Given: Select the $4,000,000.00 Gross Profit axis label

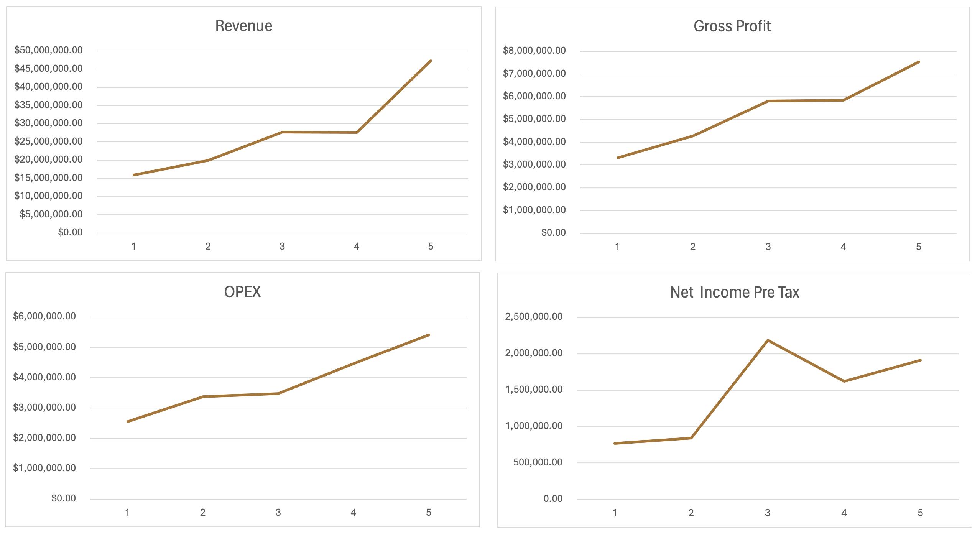Looking at the screenshot, I should [x=534, y=142].
